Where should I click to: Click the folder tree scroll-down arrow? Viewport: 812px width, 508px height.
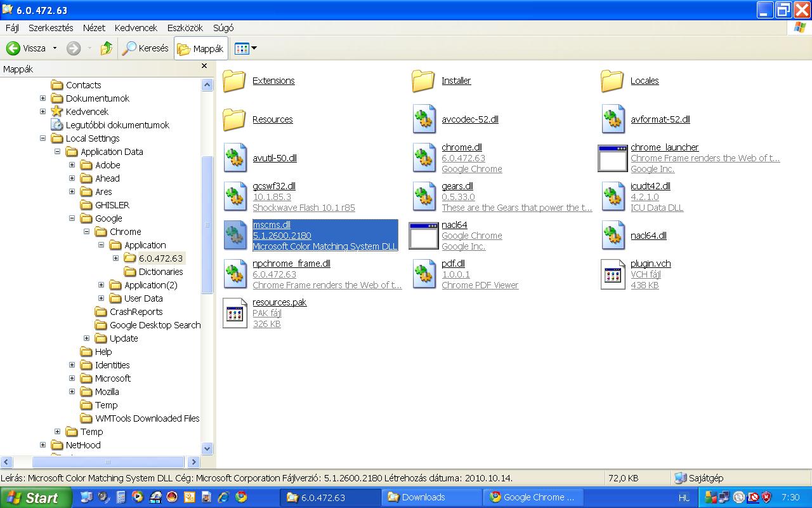click(x=207, y=448)
